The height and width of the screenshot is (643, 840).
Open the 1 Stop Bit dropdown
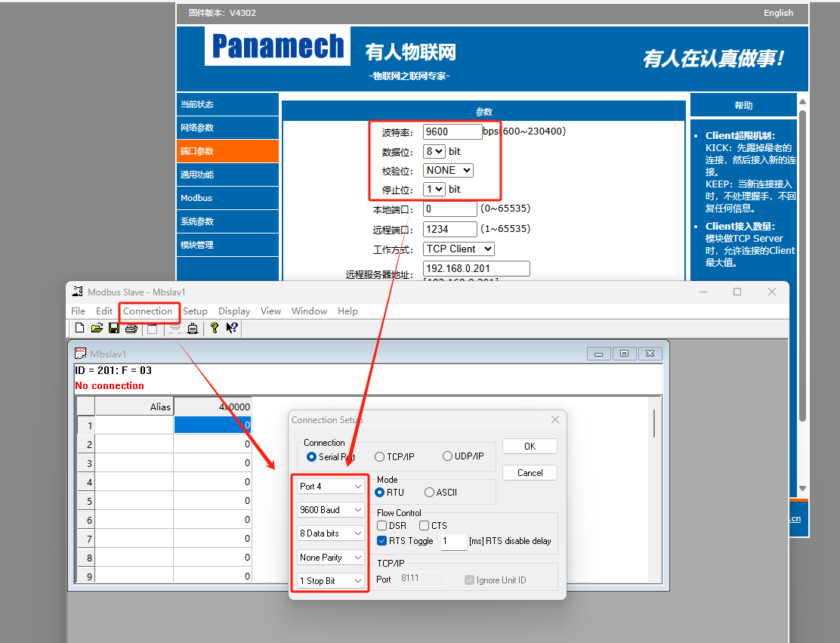331,581
